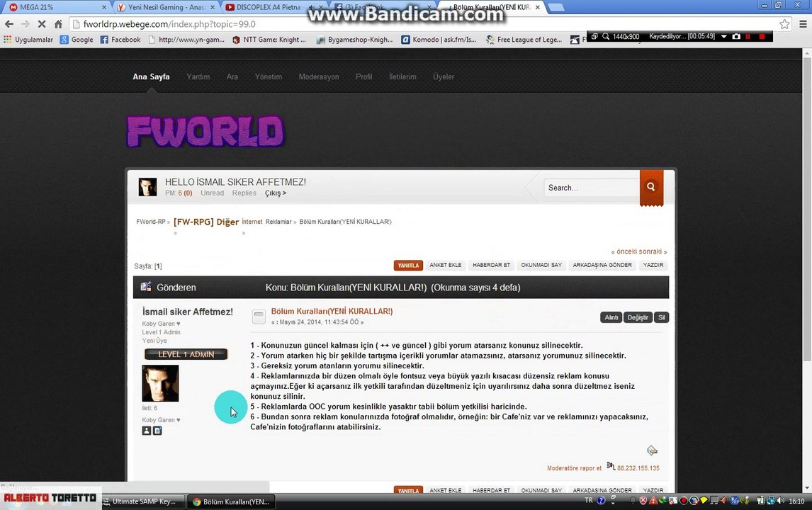Open the Ana Sayfa menu item
This screenshot has width=812, height=510.
[151, 76]
